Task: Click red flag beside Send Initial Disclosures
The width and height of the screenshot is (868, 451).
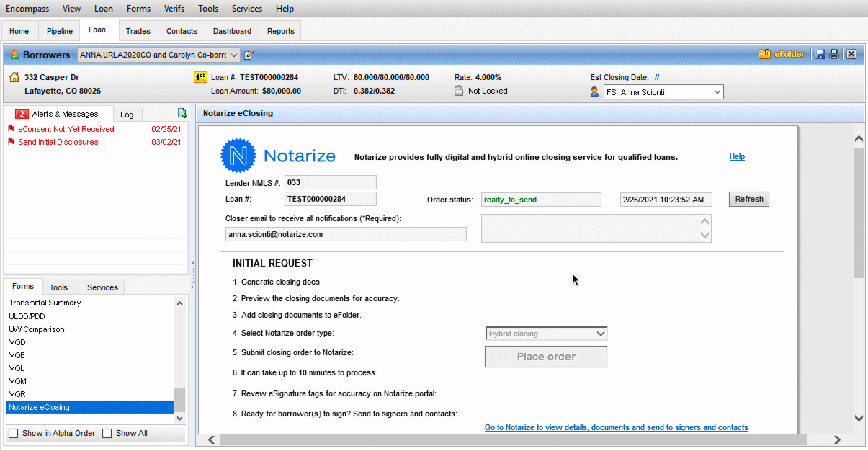Action: 11,142
